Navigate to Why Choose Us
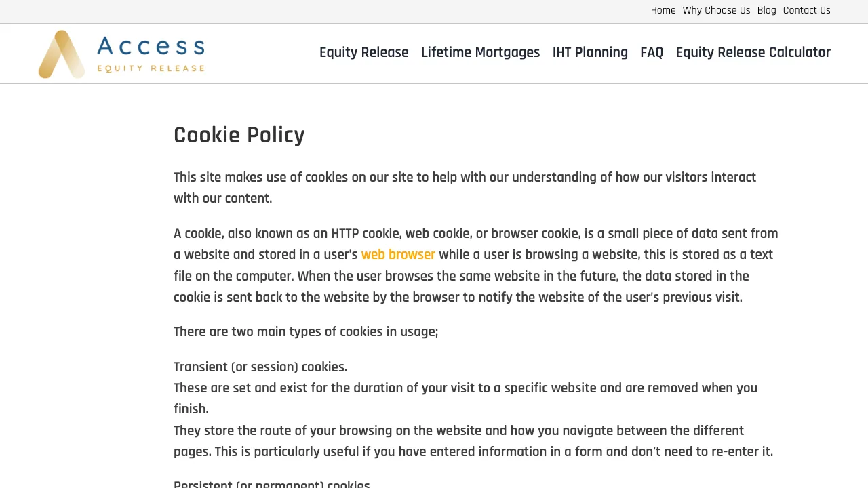The width and height of the screenshot is (868, 488). (715, 10)
